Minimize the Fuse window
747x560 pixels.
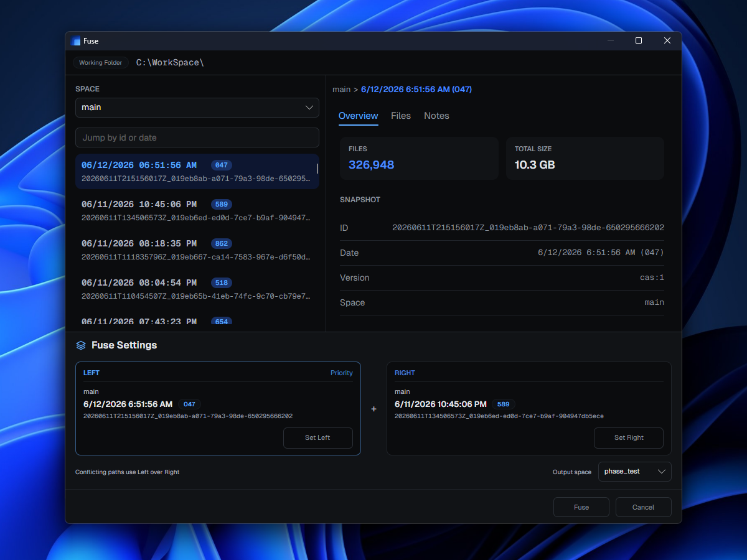coord(610,41)
